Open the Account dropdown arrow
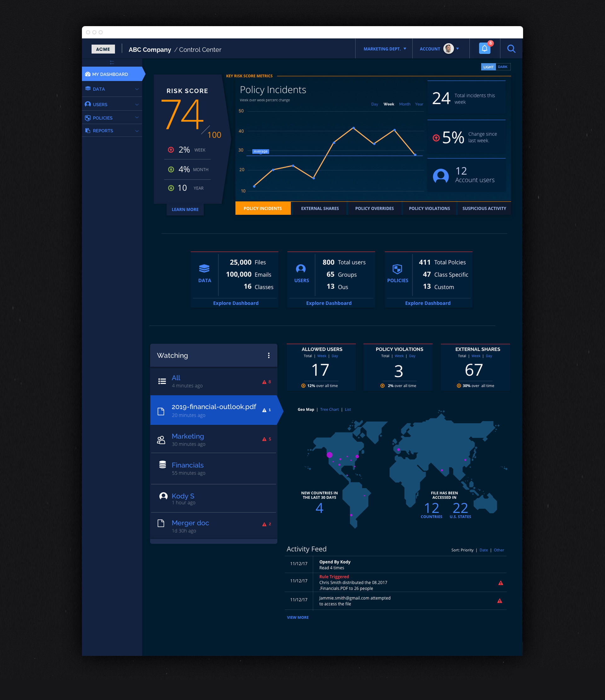 (457, 48)
